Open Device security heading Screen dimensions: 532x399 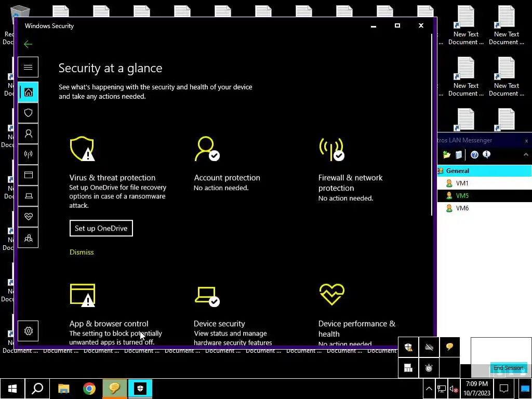[219, 323]
